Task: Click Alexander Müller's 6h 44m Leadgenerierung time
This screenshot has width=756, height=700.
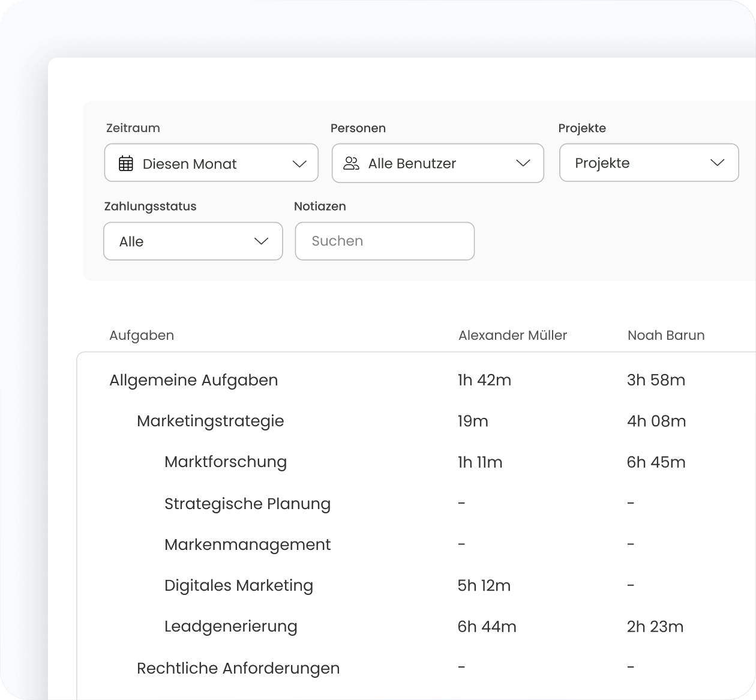Action: point(487,627)
